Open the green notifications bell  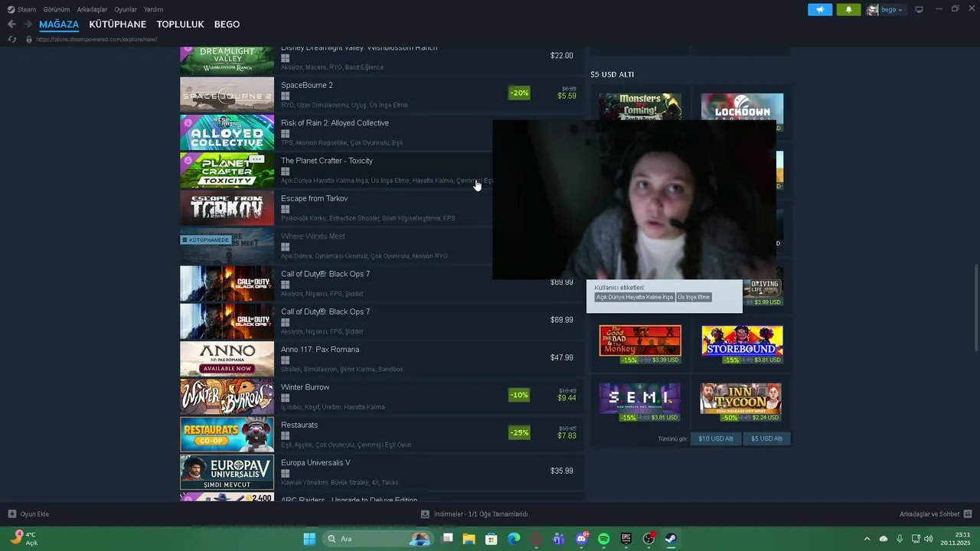click(848, 10)
